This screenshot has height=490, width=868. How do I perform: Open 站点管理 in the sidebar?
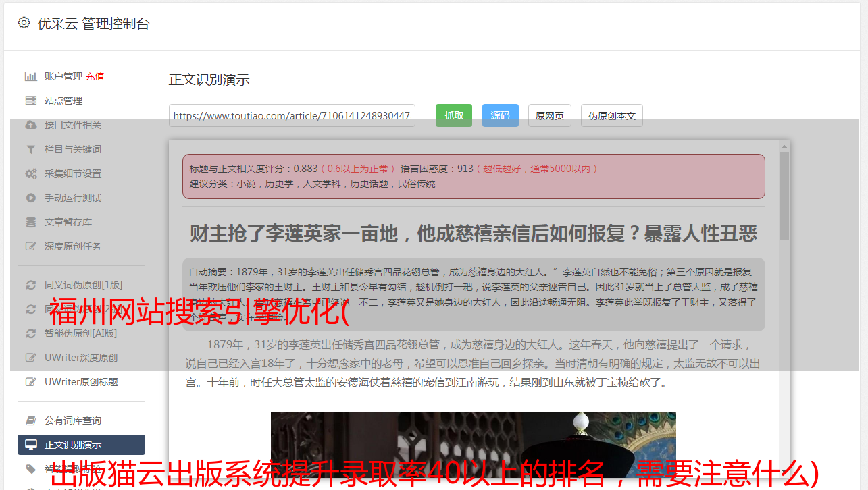pyautogui.click(x=63, y=101)
